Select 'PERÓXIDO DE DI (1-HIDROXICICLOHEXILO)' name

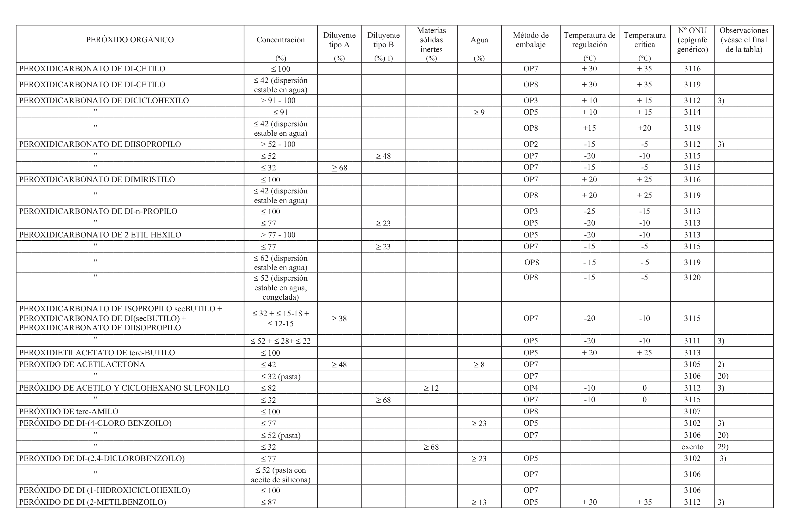(104, 490)
